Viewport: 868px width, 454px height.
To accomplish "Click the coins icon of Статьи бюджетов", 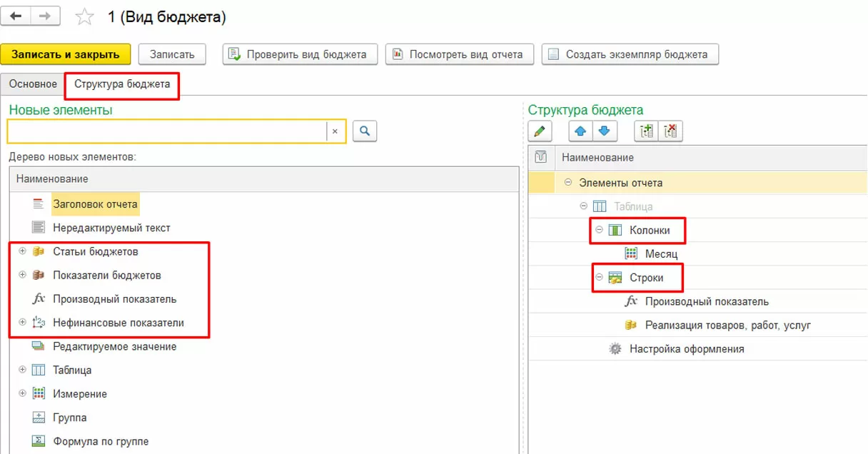I will [x=39, y=251].
